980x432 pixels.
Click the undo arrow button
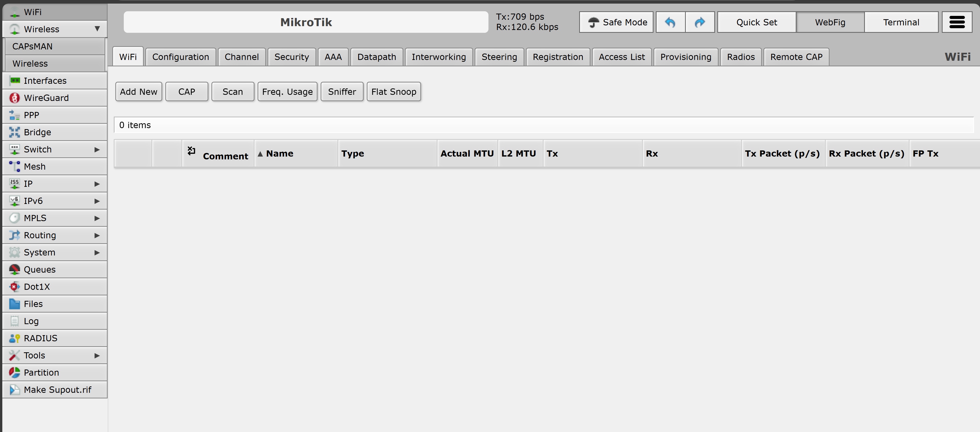pos(670,23)
